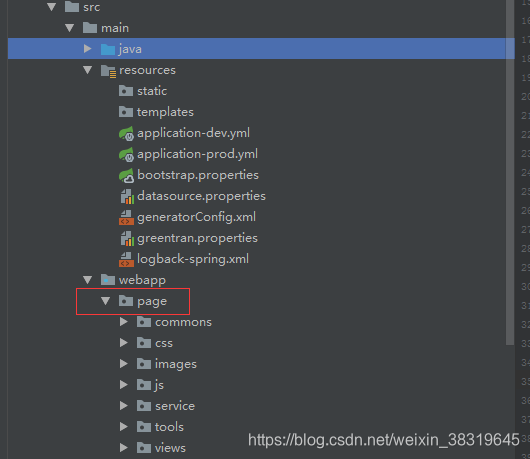The image size is (530, 459).
Task: Open application-dev.yml file
Action: (x=193, y=133)
